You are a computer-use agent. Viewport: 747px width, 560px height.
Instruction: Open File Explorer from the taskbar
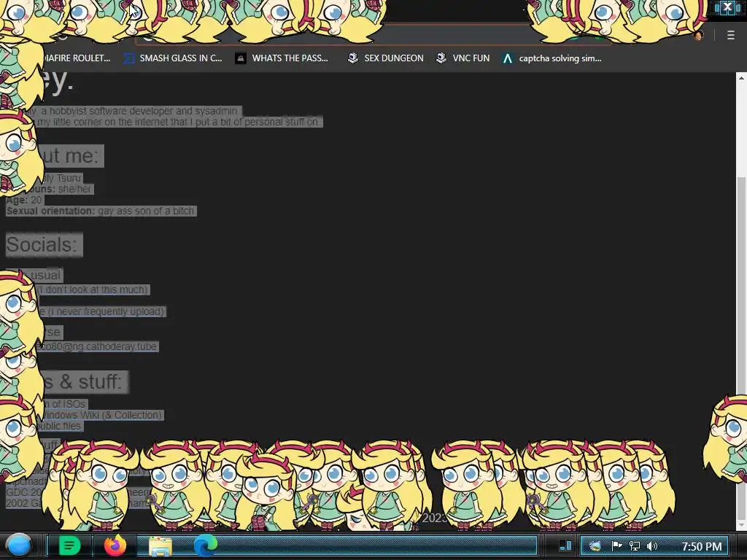pos(160,546)
